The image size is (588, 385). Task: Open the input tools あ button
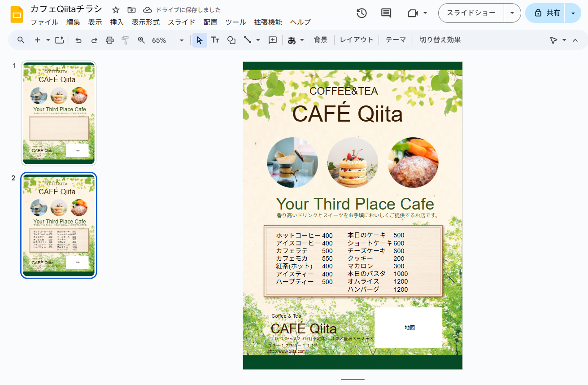(x=292, y=40)
